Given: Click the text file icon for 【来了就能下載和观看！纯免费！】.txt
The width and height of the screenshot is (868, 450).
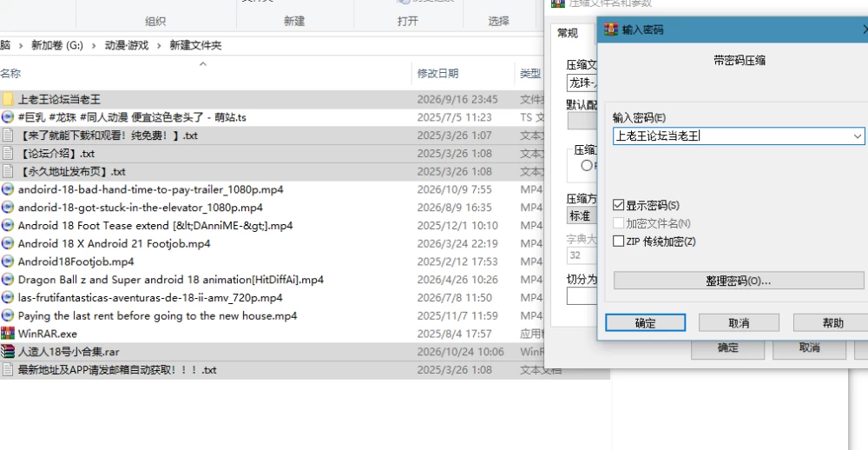Looking at the screenshot, I should coord(8,136).
